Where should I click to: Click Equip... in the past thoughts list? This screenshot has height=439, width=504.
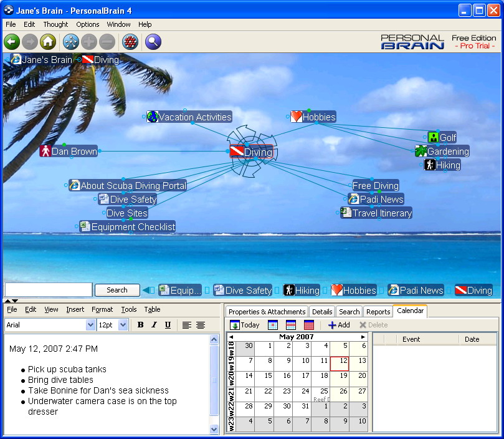coord(180,291)
